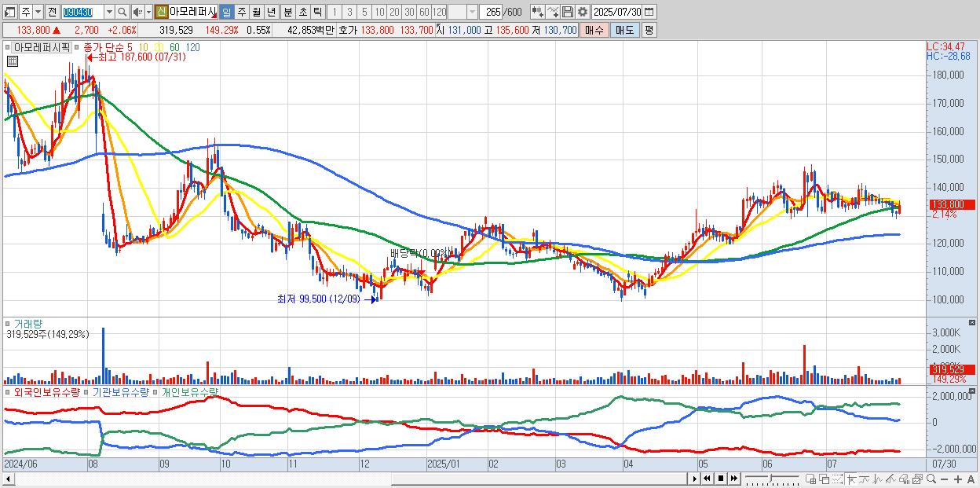
Task: Switch to minute 분 chart
Action: 287,12
